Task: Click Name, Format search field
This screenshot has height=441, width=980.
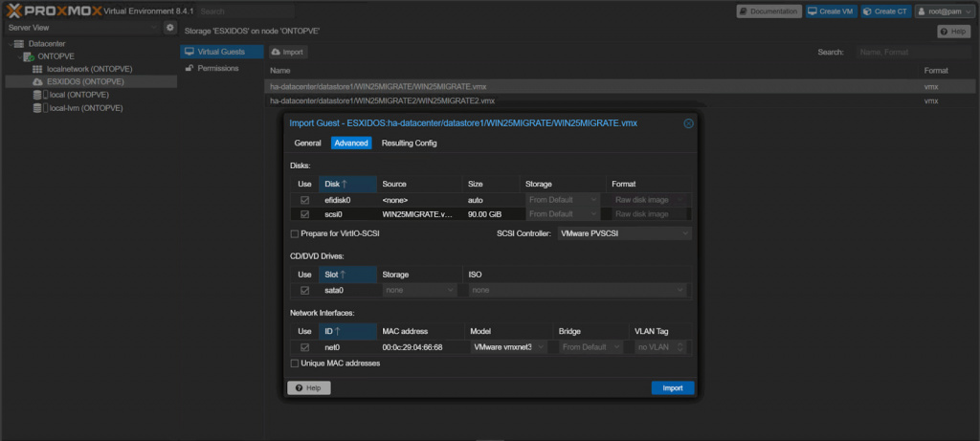Action: 914,53
